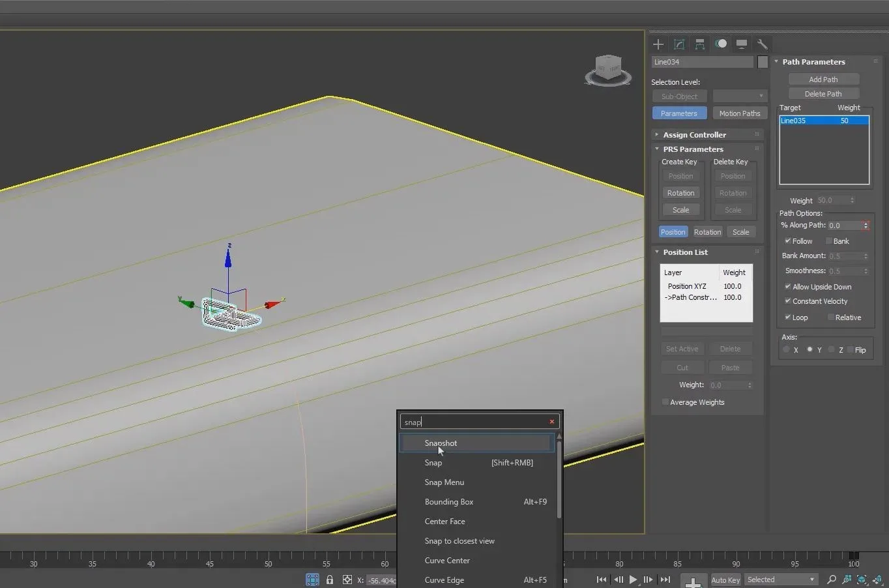889x588 pixels.
Task: Uncheck the Follow checkbox
Action: 787,241
